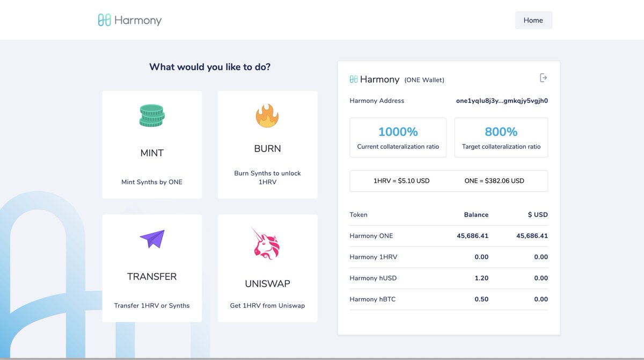Click 'Target collateralization ratio' label
This screenshot has width=644, height=360.
pos(501,147)
